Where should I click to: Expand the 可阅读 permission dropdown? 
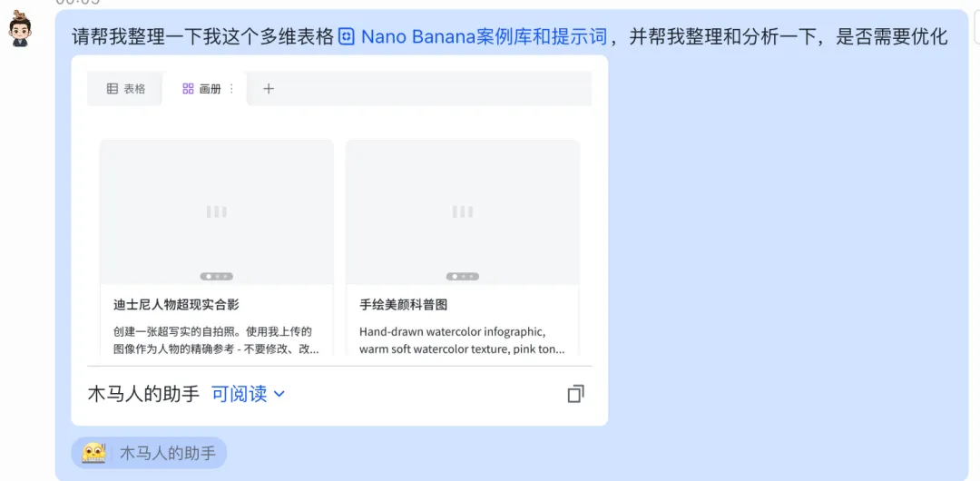click(248, 394)
